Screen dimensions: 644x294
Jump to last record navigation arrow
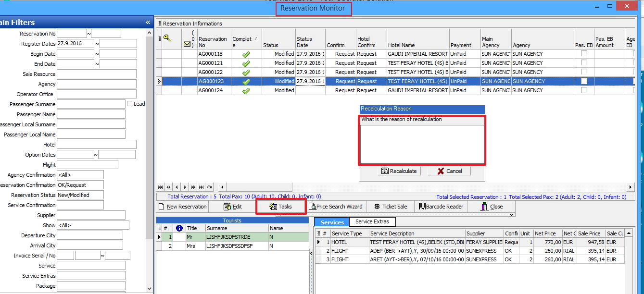tap(201, 187)
